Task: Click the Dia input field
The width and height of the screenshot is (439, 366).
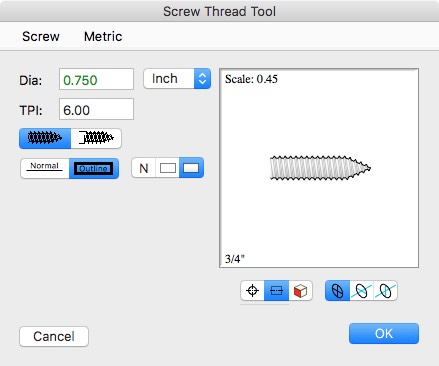Action: [96, 79]
